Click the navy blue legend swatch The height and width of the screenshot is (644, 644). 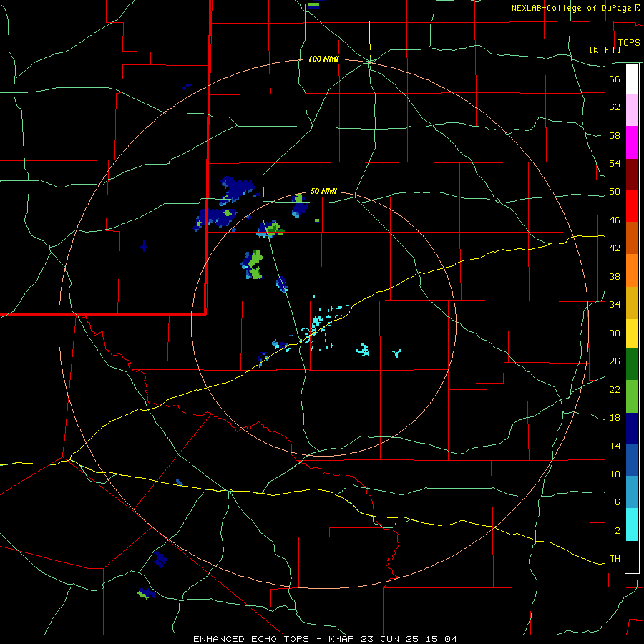coord(632,429)
